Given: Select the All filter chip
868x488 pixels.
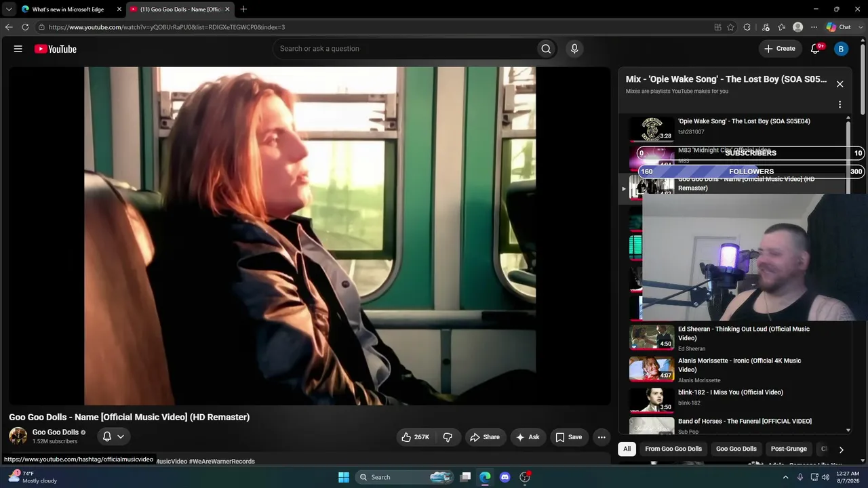Looking at the screenshot, I should (x=627, y=449).
